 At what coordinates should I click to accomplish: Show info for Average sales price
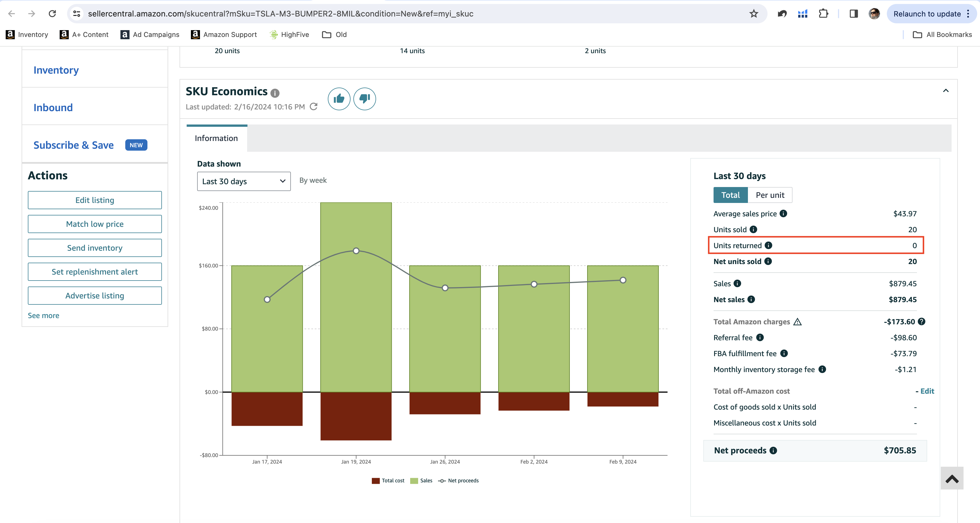point(783,213)
